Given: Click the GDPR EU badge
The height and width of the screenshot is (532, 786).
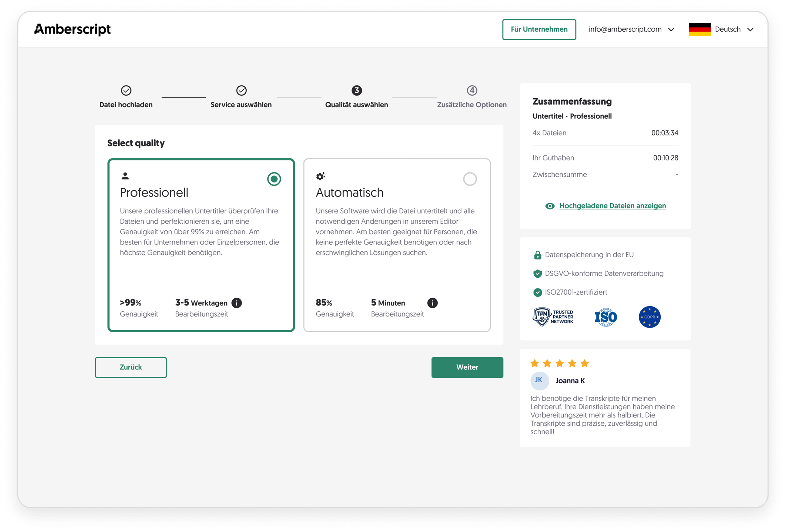Looking at the screenshot, I should [649, 317].
